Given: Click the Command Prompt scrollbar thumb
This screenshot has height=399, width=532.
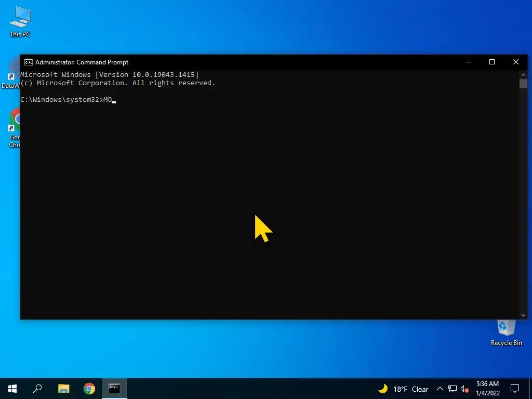Looking at the screenshot, I should pos(523,84).
